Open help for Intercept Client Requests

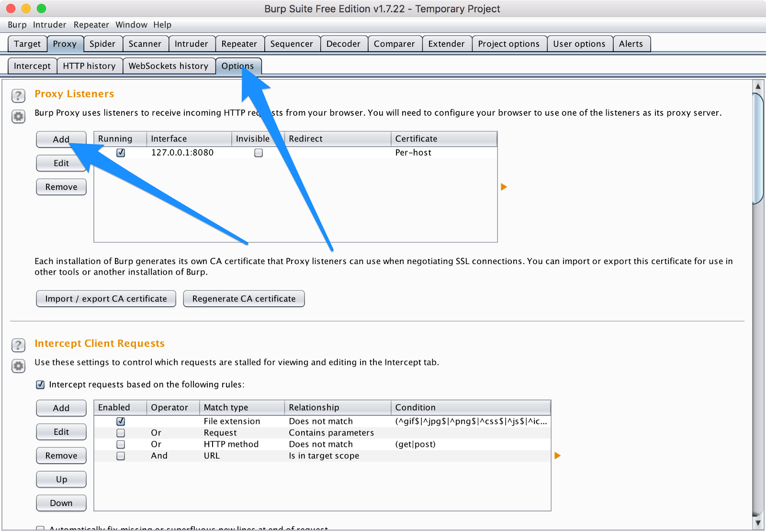18,345
